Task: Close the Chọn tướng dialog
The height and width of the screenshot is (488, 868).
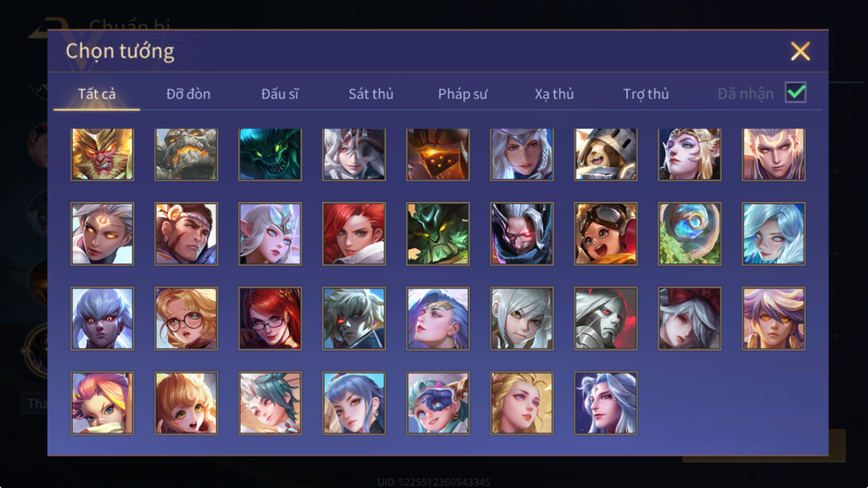Action: pyautogui.click(x=800, y=51)
